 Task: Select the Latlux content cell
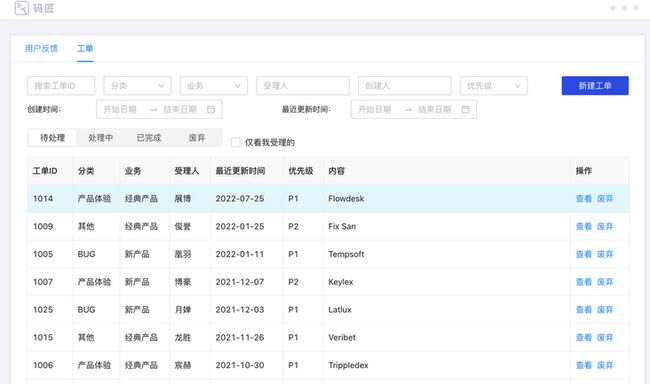pyautogui.click(x=447, y=310)
